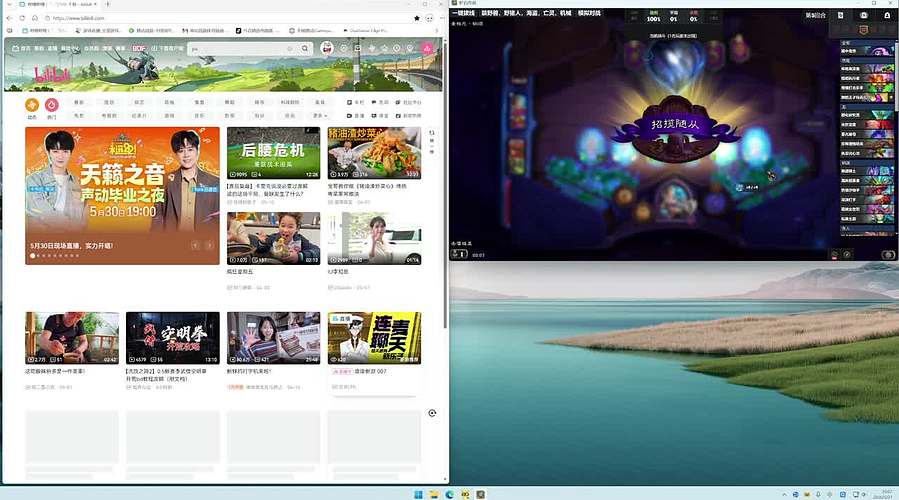Open File Explorer from the taskbar
This screenshot has height=500, width=899.
(x=434, y=494)
